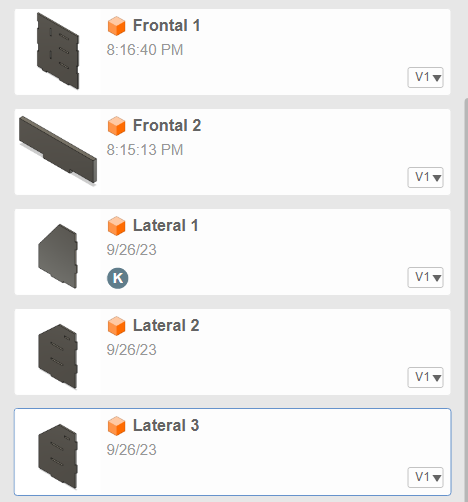
Task: Select the Frontal 1 design thumbnail
Action: tap(58, 51)
